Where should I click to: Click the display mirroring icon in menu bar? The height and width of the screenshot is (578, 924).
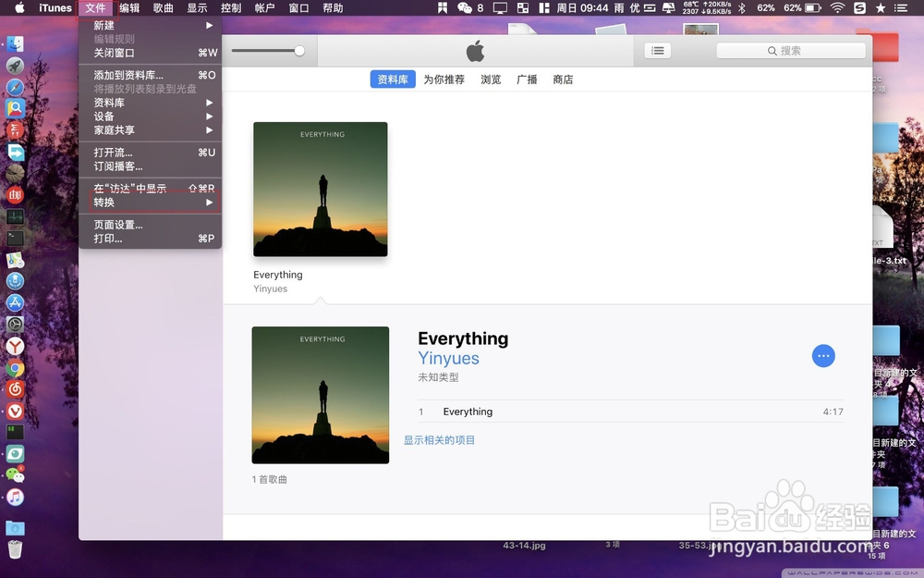click(500, 7)
